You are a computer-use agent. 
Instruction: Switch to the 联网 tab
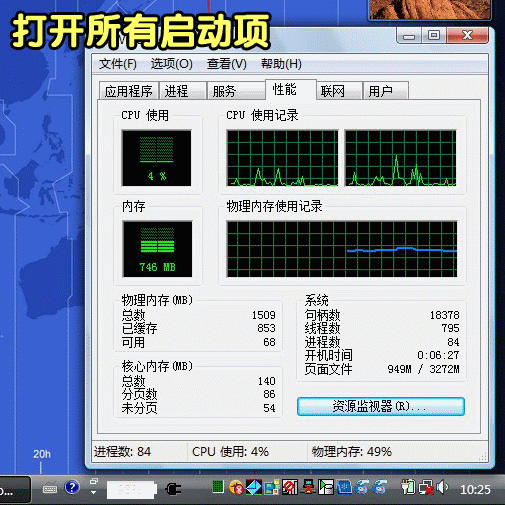tap(339, 91)
